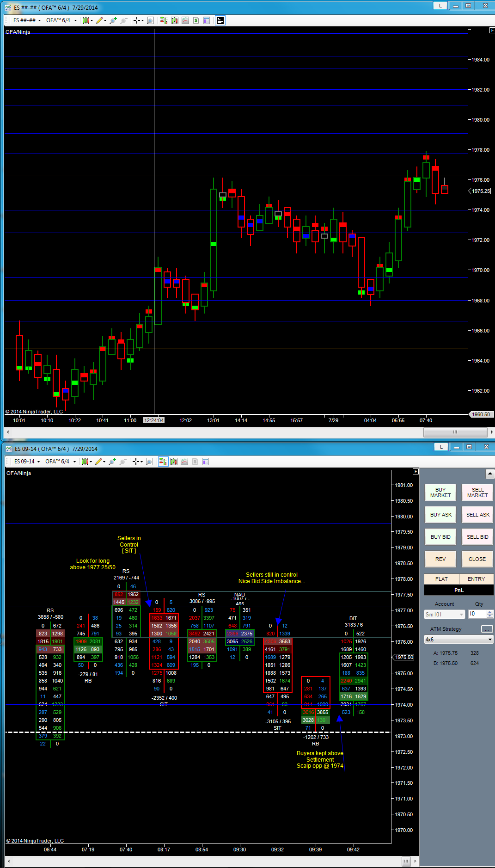Click the PnL display bar
The width and height of the screenshot is (495, 868).
pyautogui.click(x=458, y=590)
